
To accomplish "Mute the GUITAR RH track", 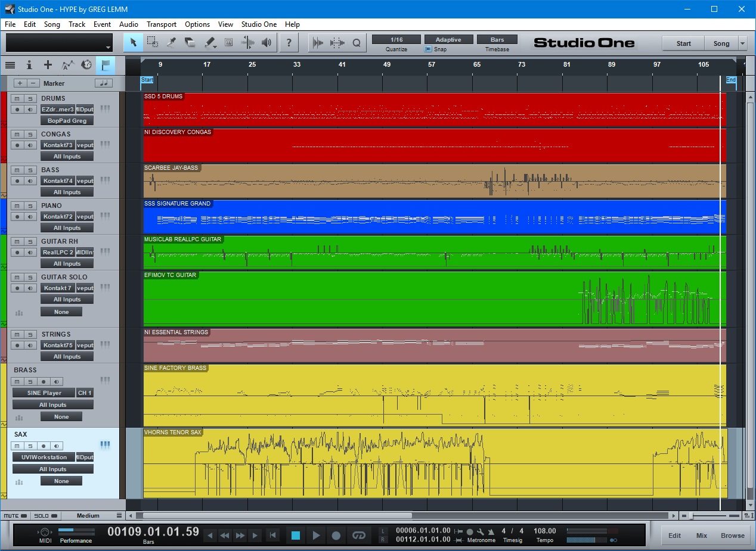I will point(17,241).
